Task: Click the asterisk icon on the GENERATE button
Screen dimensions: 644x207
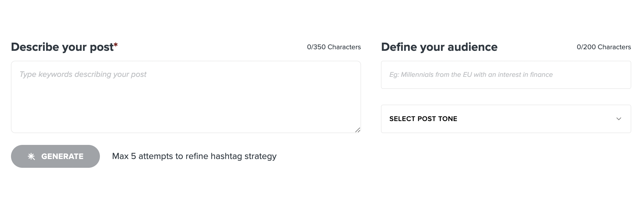Action: pyautogui.click(x=31, y=156)
